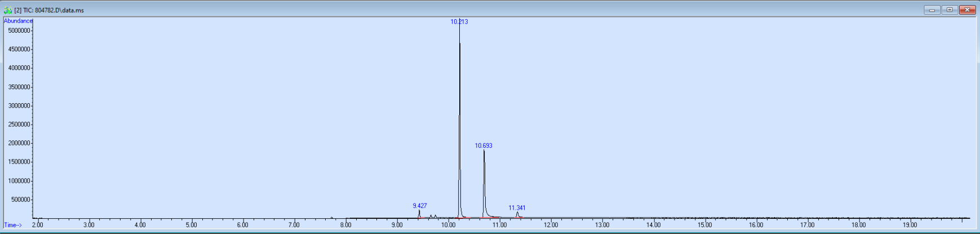This screenshot has height=234, width=980.
Task: Click the Time--> axis label
Action: click(13, 225)
